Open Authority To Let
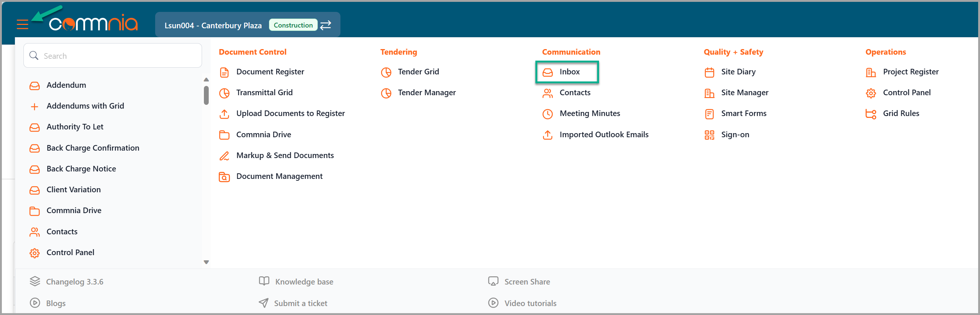The image size is (980, 315). tap(75, 127)
